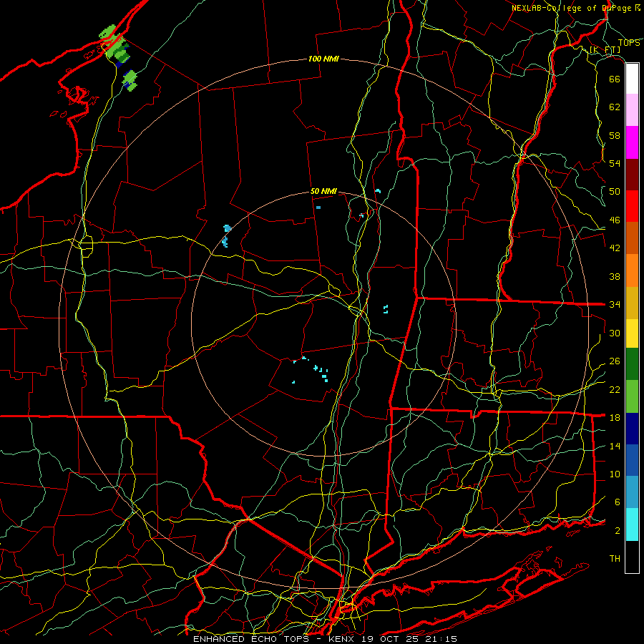Click the "26" legend value
The image size is (644, 644).
click(x=615, y=361)
